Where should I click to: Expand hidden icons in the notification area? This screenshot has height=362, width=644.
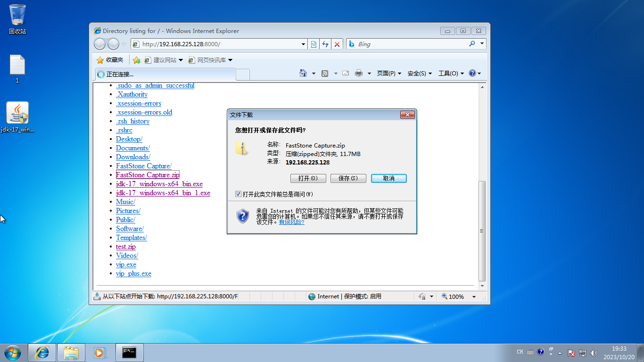click(559, 353)
